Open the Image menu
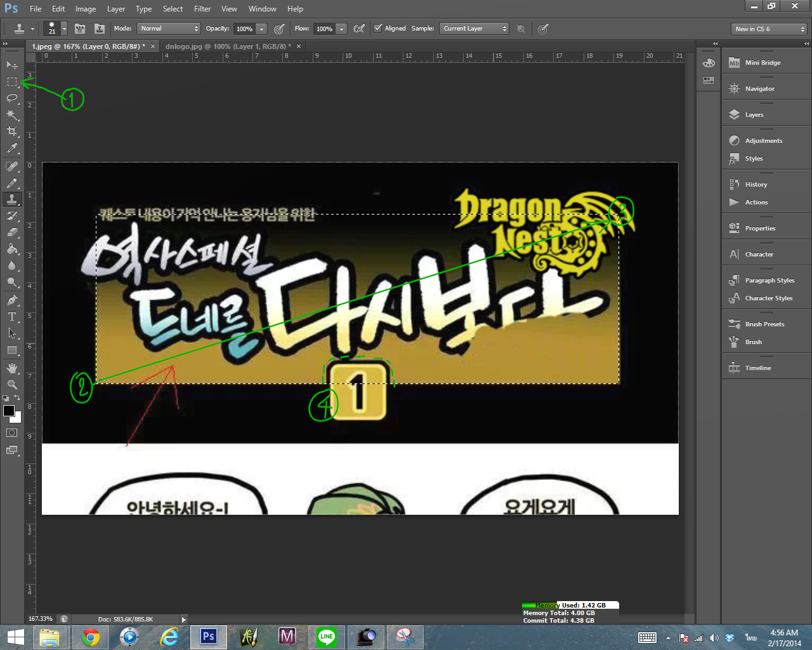The width and height of the screenshot is (812, 650). pyautogui.click(x=86, y=9)
